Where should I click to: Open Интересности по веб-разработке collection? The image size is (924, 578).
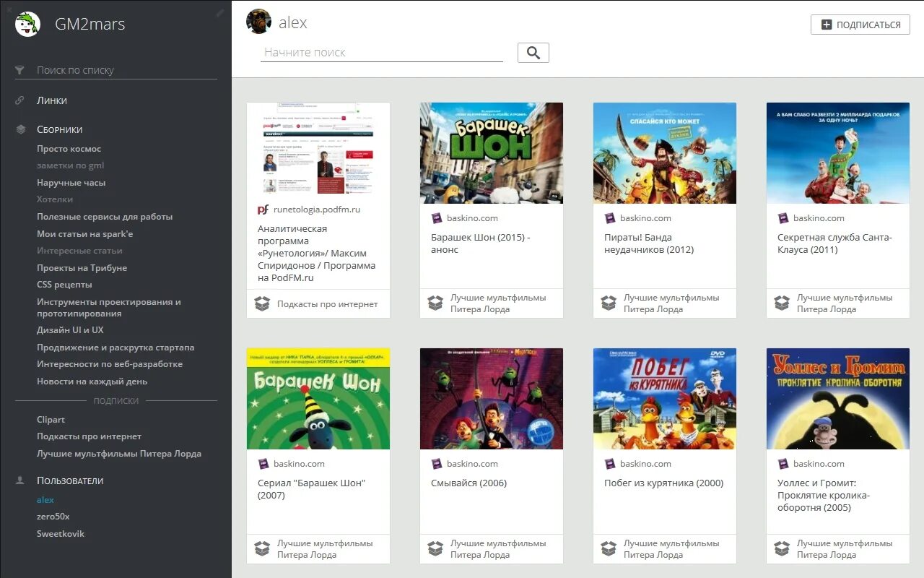point(110,364)
